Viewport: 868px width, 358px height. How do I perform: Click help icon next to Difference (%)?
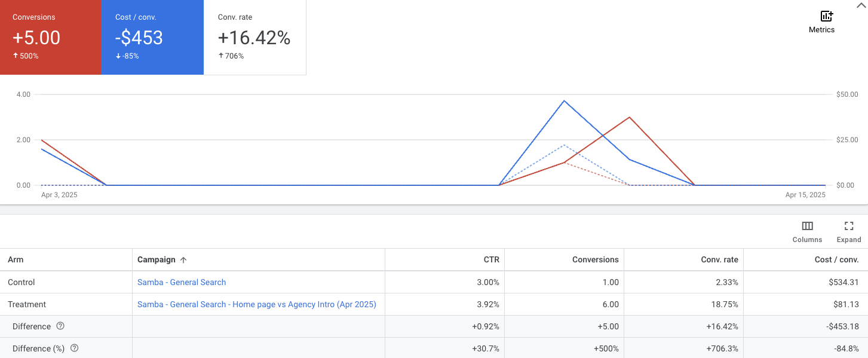74,348
